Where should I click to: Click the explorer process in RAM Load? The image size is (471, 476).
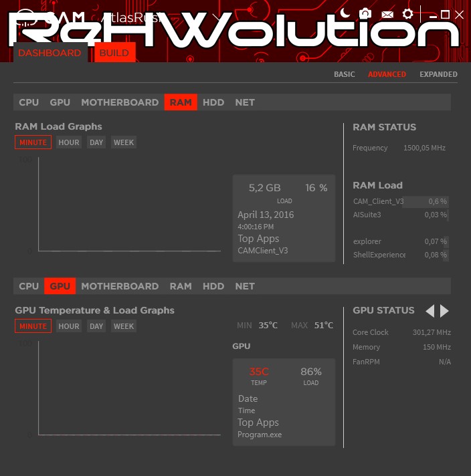(367, 241)
